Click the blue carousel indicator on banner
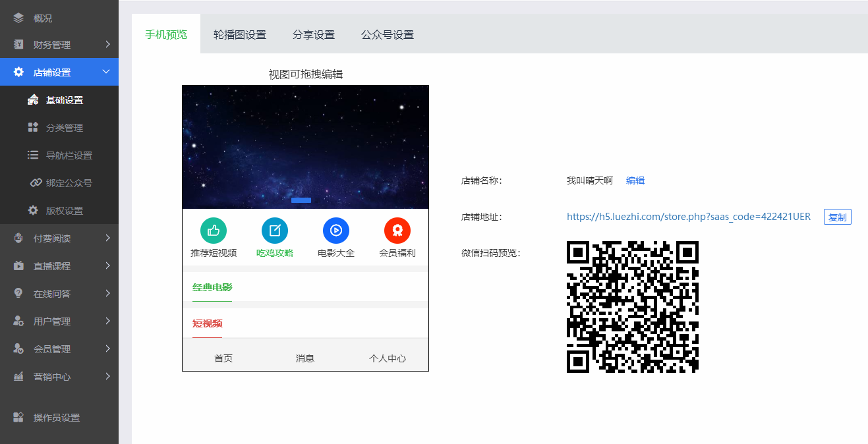Viewport: 868px width, 444px height. (301, 200)
